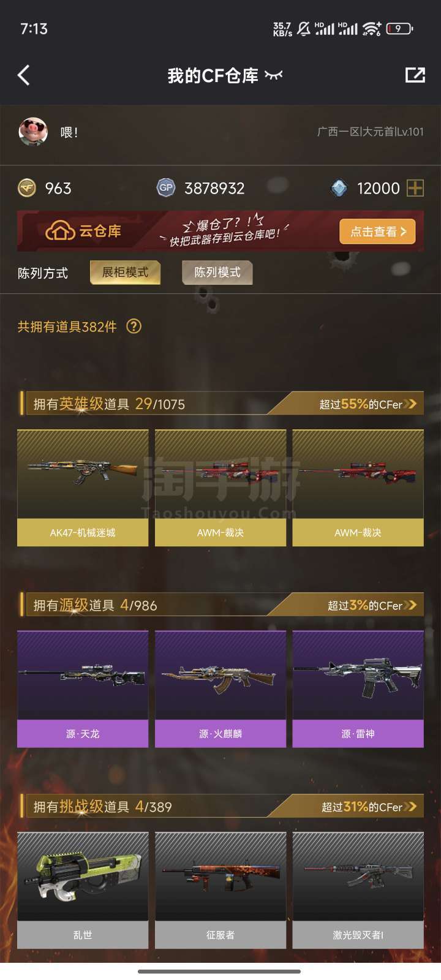Open the share icon in header
Screen dimensions: 441x980
click(415, 75)
